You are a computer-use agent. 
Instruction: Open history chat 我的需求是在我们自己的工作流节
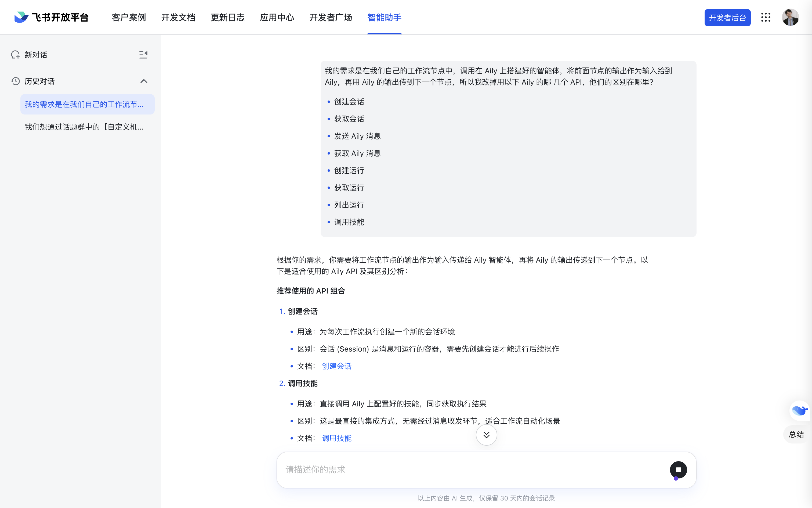87,104
